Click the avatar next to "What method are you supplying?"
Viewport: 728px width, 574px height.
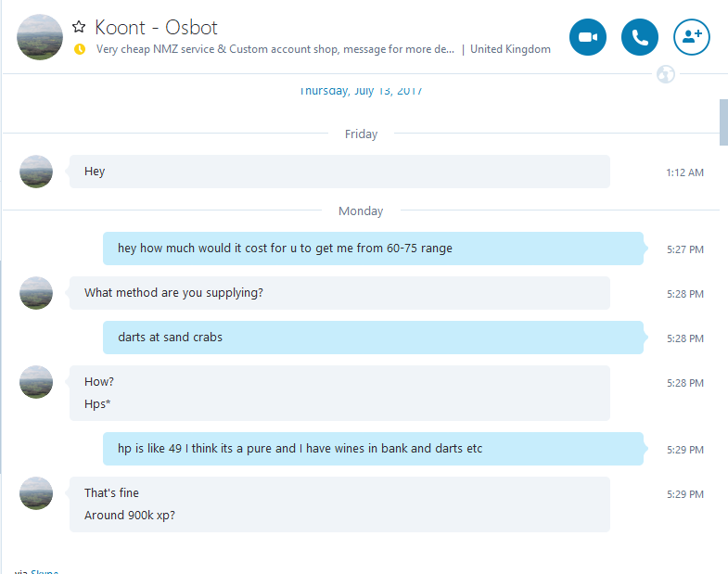(x=36, y=293)
